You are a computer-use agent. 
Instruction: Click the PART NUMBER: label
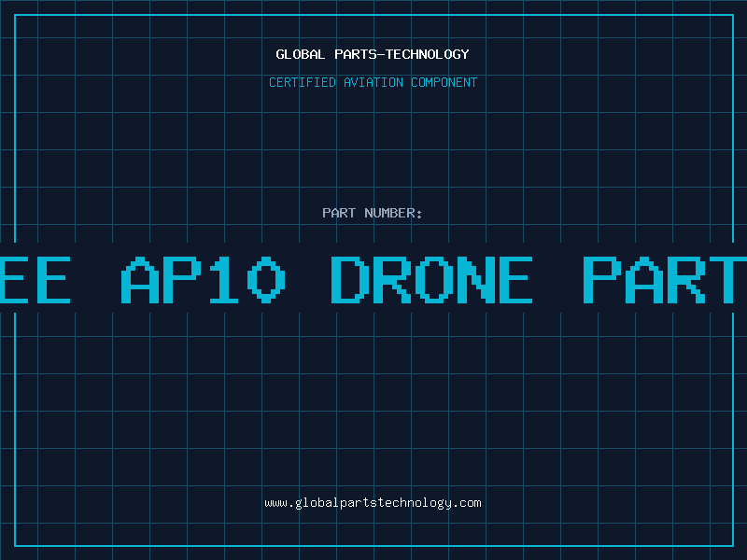[373, 213]
